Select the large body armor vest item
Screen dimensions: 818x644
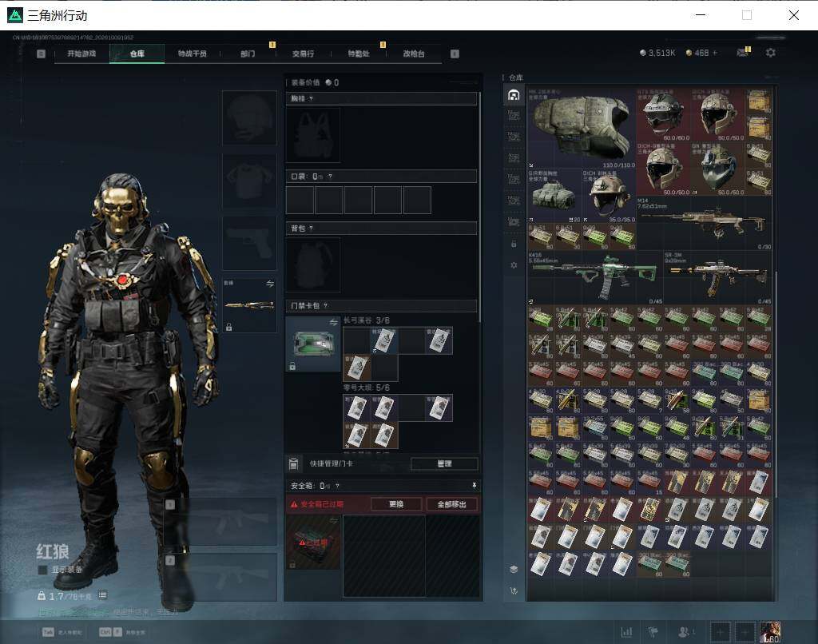tap(582, 129)
